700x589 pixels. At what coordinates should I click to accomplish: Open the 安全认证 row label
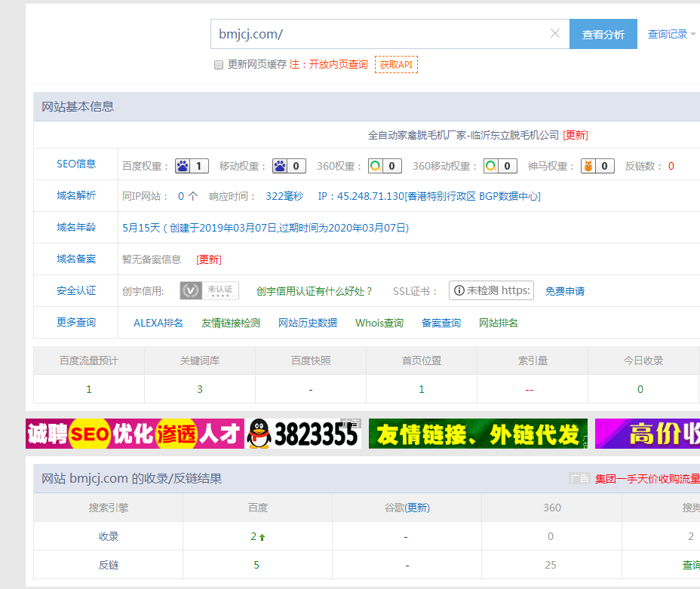(x=76, y=290)
